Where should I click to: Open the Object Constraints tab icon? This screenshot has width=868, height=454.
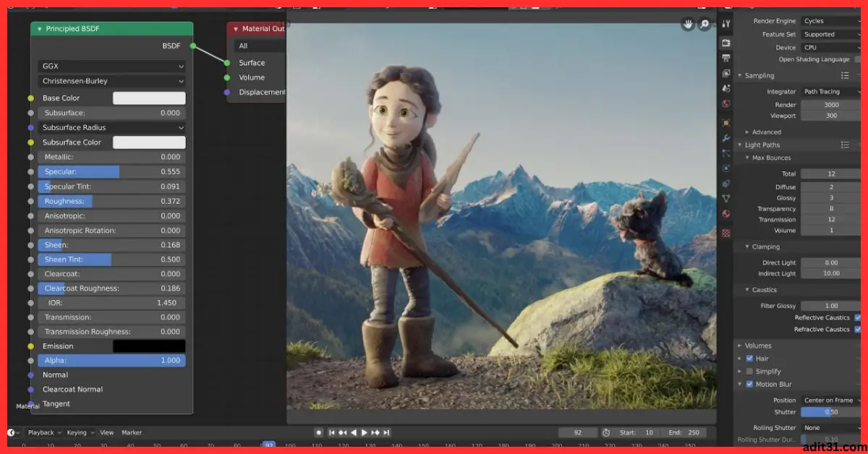point(726,184)
